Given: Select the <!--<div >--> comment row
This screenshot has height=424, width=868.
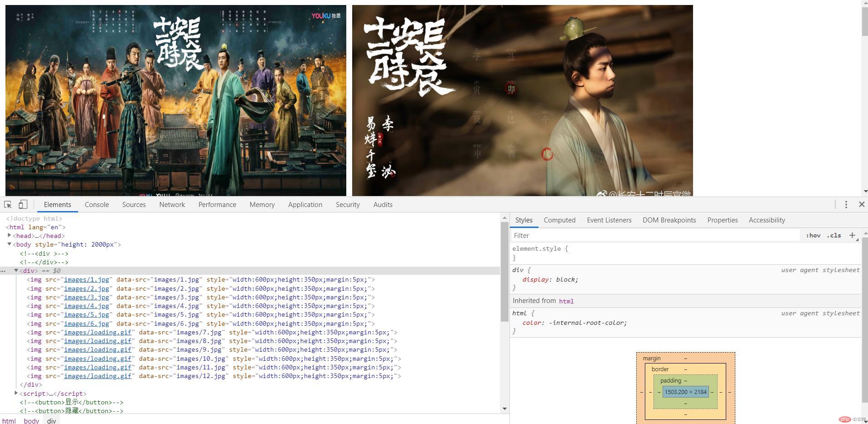Looking at the screenshot, I should (44, 253).
